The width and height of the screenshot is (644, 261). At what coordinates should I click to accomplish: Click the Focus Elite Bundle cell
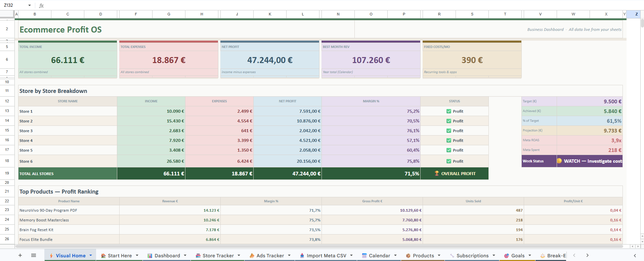pyautogui.click(x=69, y=240)
